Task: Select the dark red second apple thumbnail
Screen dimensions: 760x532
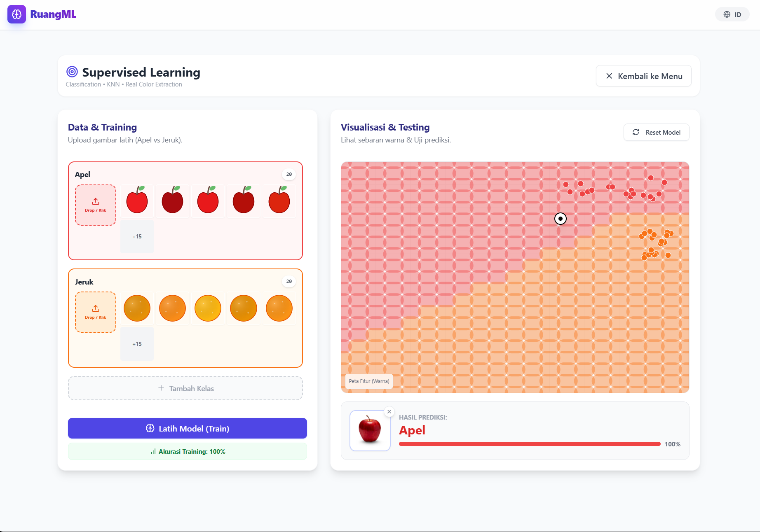Action: point(172,201)
